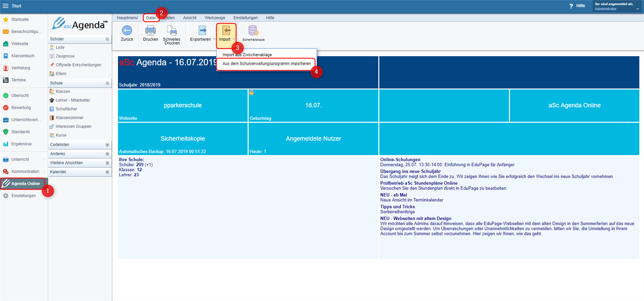
Task: Expand the Anderes section
Action: (x=107, y=154)
